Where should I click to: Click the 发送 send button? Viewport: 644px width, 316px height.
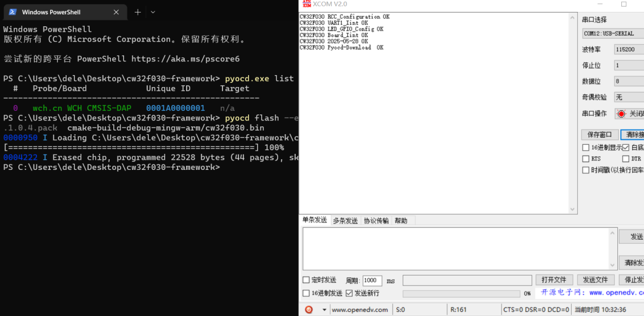631,237
